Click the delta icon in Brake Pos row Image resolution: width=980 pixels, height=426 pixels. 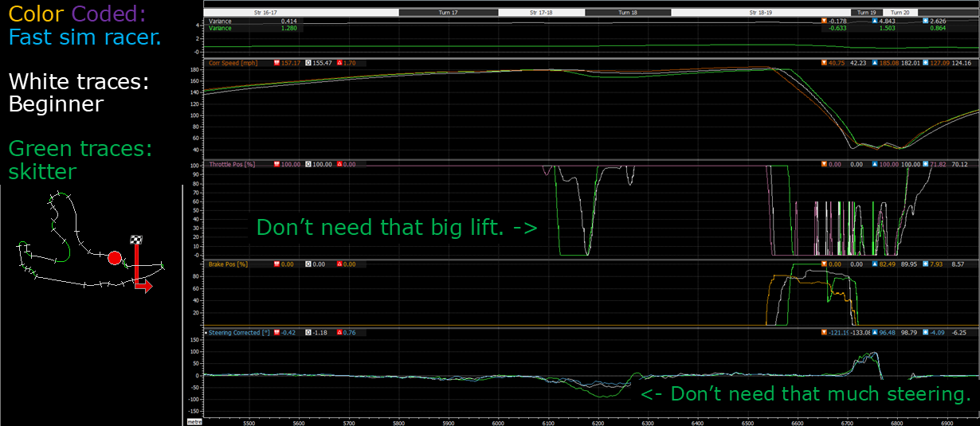pyautogui.click(x=340, y=264)
